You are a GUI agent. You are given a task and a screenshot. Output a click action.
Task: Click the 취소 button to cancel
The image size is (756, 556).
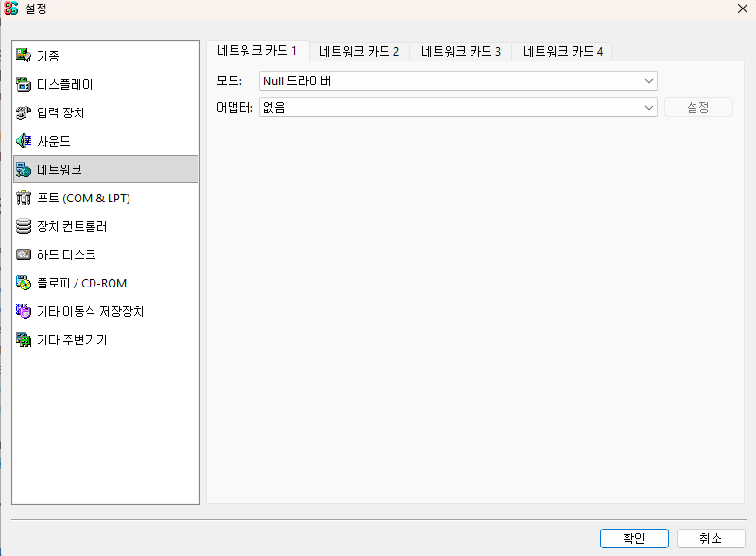(x=711, y=538)
